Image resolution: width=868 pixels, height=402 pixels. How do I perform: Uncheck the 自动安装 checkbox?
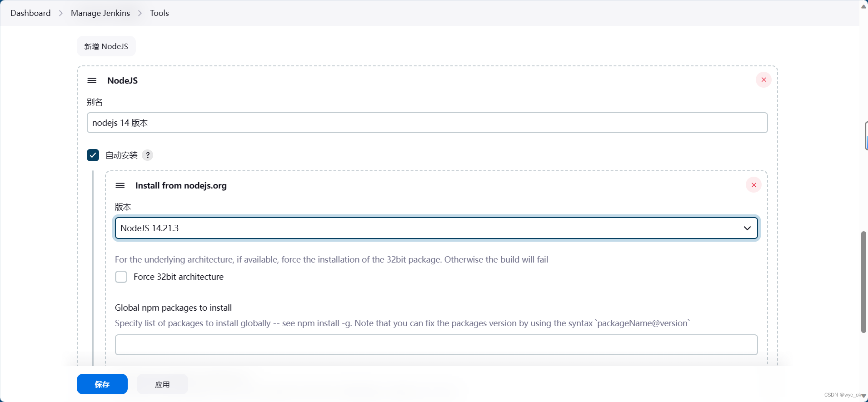(93, 155)
